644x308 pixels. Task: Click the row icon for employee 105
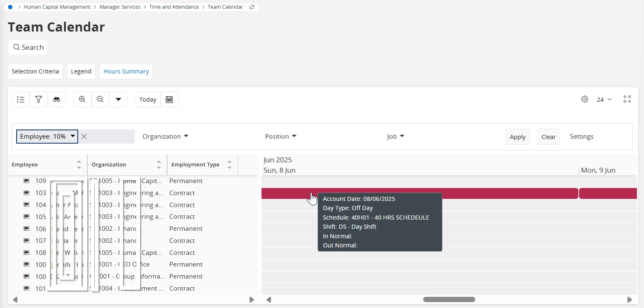[27, 217]
